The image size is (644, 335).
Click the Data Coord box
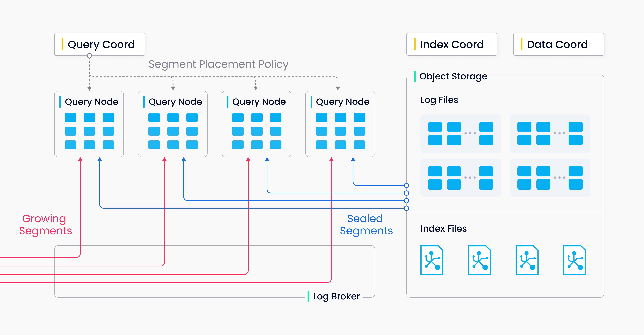pyautogui.click(x=558, y=44)
